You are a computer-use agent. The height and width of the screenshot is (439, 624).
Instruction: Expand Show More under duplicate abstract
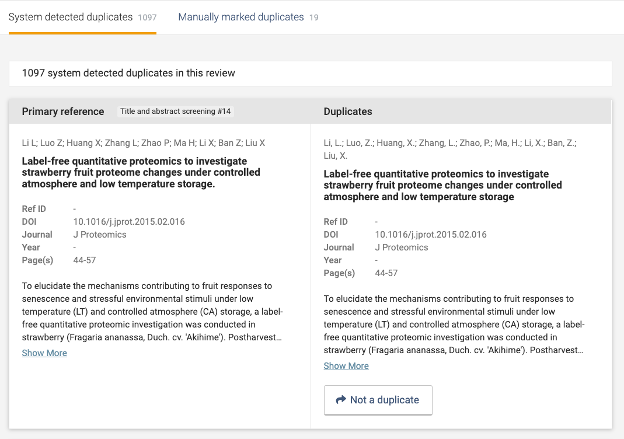click(346, 366)
